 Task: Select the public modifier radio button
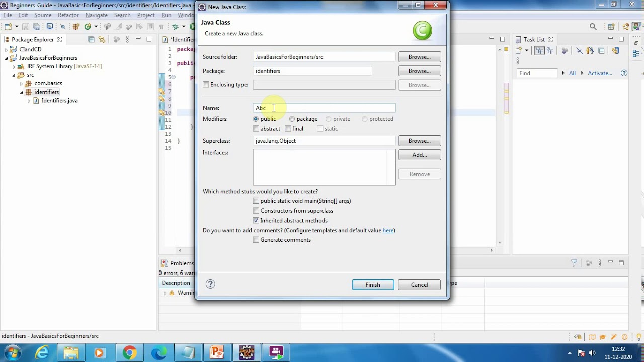pos(256,119)
